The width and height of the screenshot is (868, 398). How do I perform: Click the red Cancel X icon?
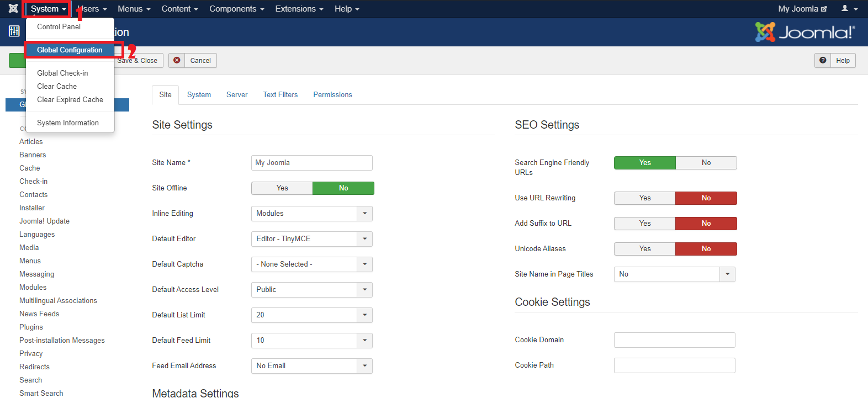click(177, 60)
